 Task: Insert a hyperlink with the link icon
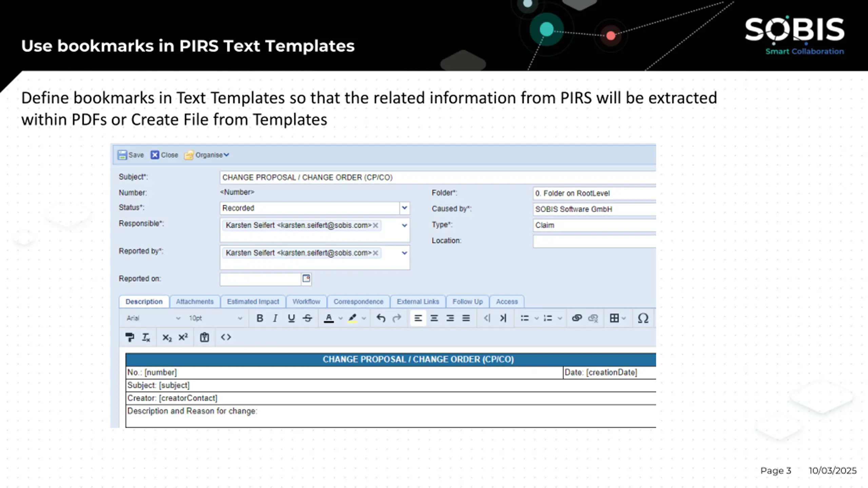tap(577, 318)
